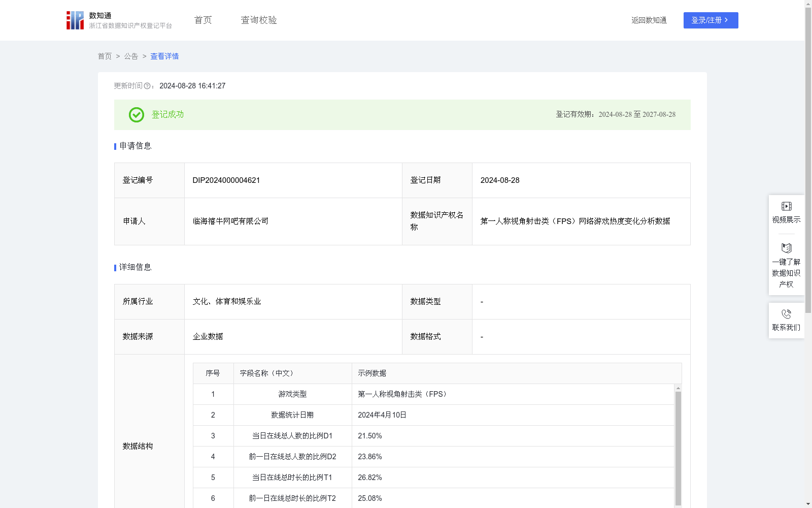Click the page scrollbar down arrow

tap(808, 504)
